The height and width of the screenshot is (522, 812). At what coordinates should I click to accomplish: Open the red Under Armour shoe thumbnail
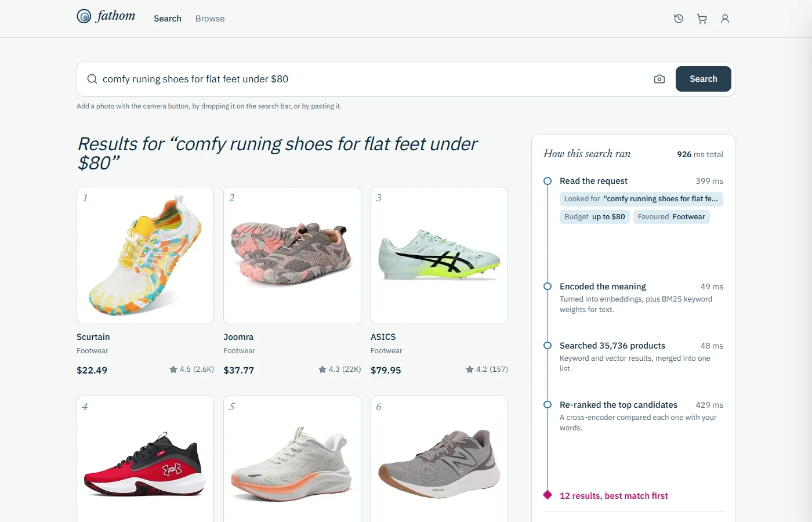(145, 459)
